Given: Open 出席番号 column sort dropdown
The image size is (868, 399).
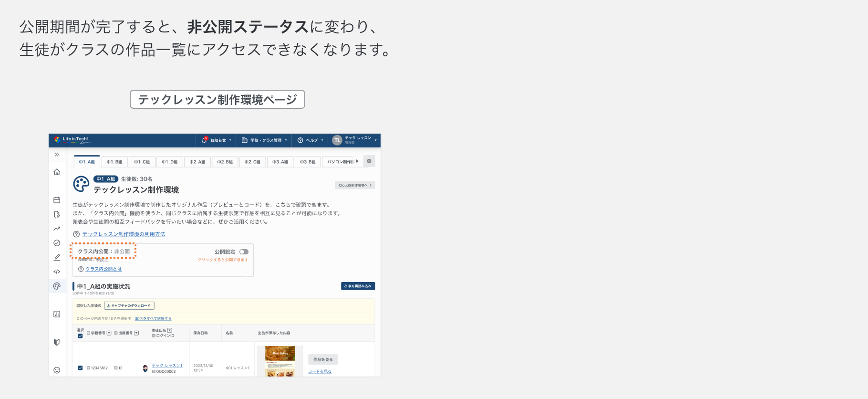Looking at the screenshot, I should 136,333.
